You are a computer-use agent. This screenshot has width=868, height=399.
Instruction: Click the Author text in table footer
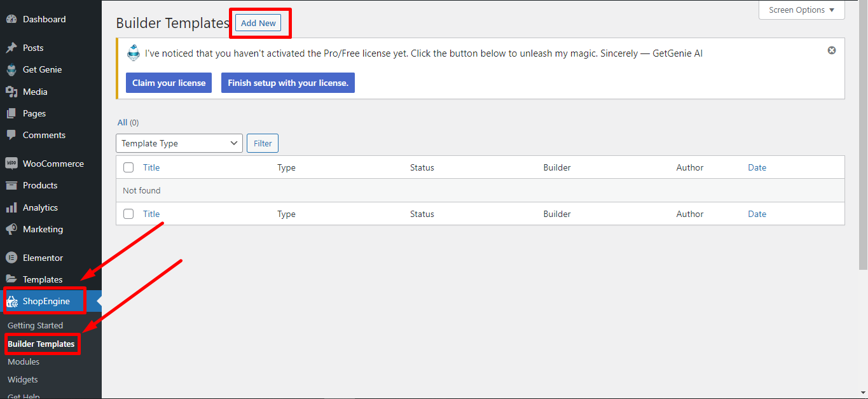click(690, 214)
